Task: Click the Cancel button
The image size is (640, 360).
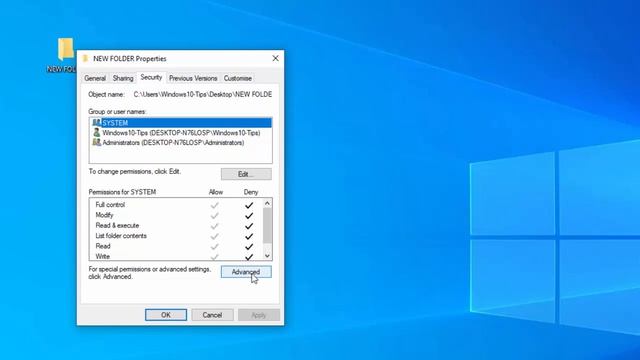Action: 212,315
